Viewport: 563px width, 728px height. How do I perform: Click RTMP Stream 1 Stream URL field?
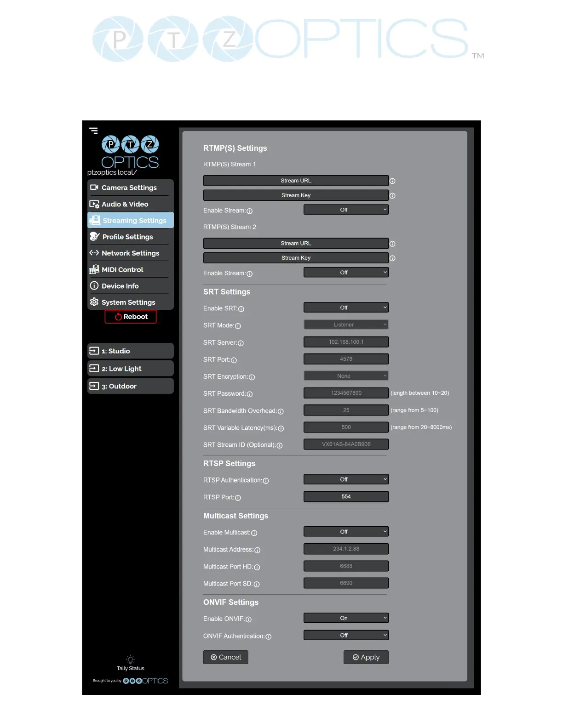click(x=296, y=181)
